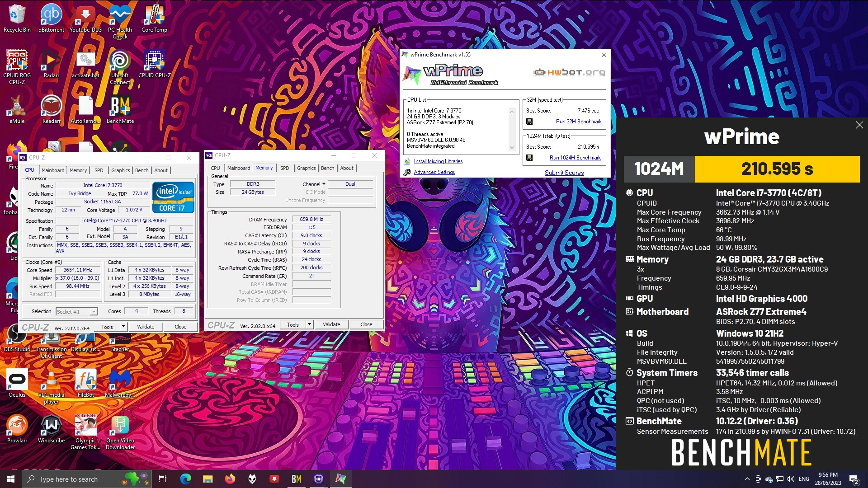The width and height of the screenshot is (868, 488).
Task: Open OBS Studio desktop icon
Action: [17, 339]
